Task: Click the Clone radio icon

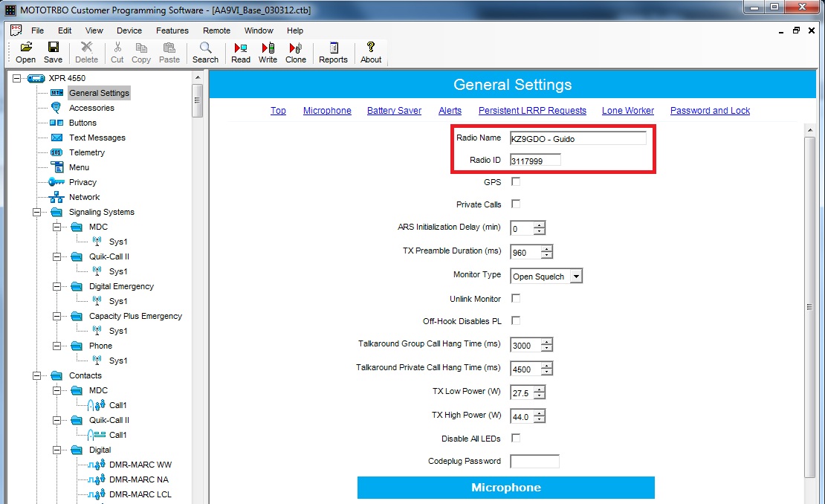Action: click(296, 48)
